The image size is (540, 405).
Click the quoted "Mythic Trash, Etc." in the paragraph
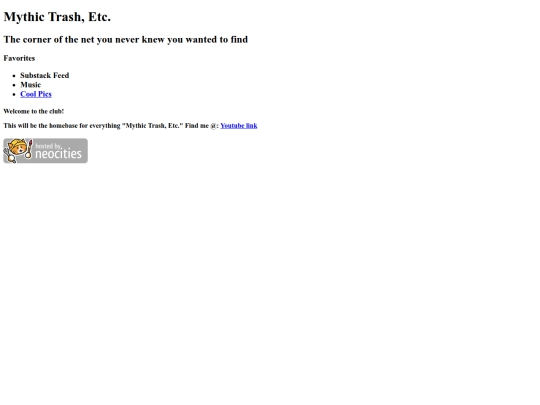(153, 125)
